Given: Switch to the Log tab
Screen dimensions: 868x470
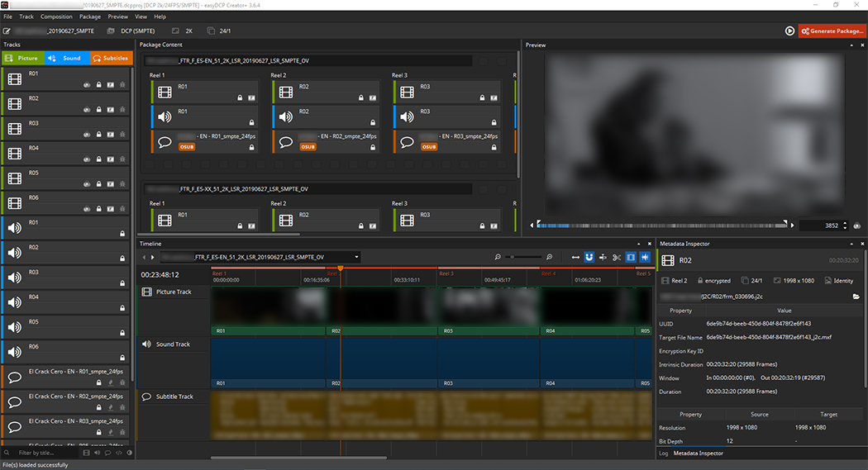Looking at the screenshot, I should point(663,453).
